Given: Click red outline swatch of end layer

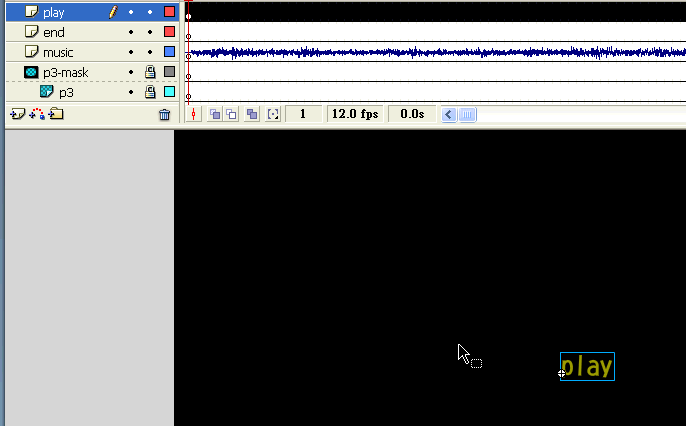Looking at the screenshot, I should [x=169, y=31].
